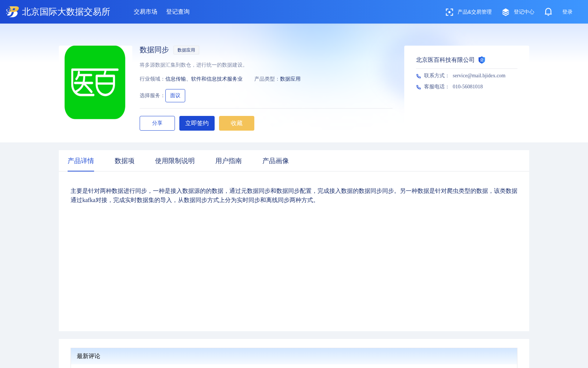Viewport: 588px width, 368px height.
Task: Open 登记查询 in the top navigation
Action: pyautogui.click(x=178, y=12)
